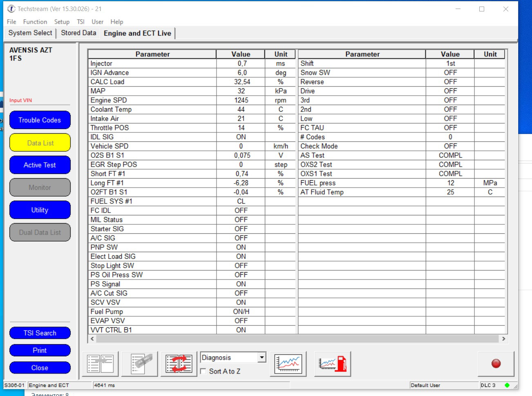Click the Parameter column header above Injector
This screenshot has width=532, height=396.
[x=152, y=54]
